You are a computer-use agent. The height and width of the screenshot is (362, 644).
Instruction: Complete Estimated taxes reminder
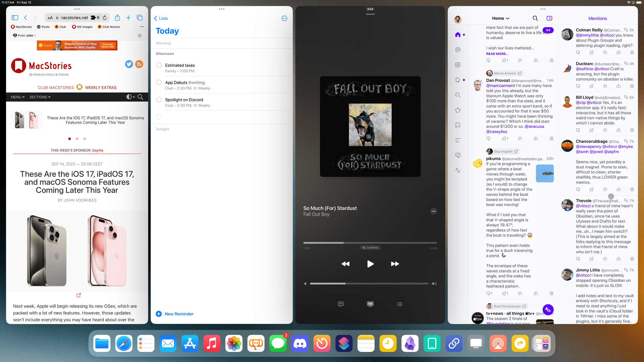[159, 65]
